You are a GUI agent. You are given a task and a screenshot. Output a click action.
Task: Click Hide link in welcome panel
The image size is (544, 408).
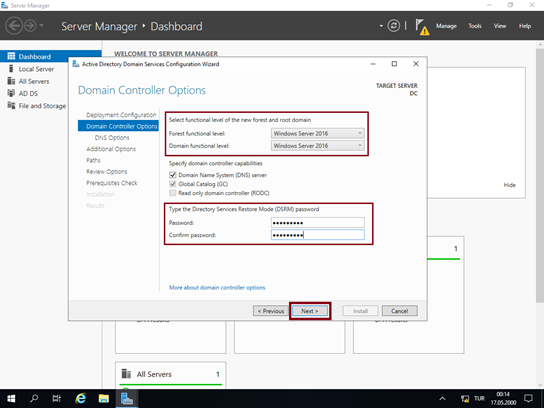point(509,185)
